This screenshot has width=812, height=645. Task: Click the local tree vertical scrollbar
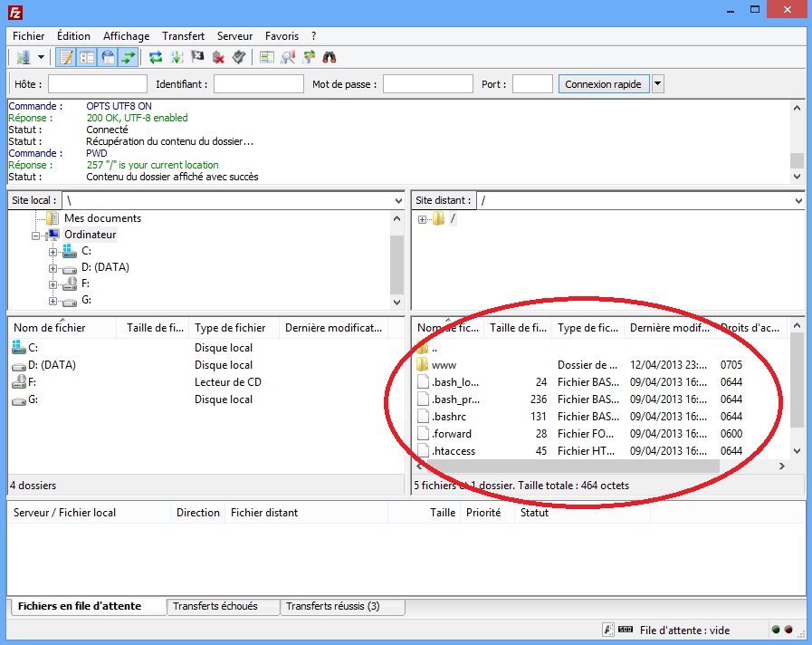tap(396, 260)
